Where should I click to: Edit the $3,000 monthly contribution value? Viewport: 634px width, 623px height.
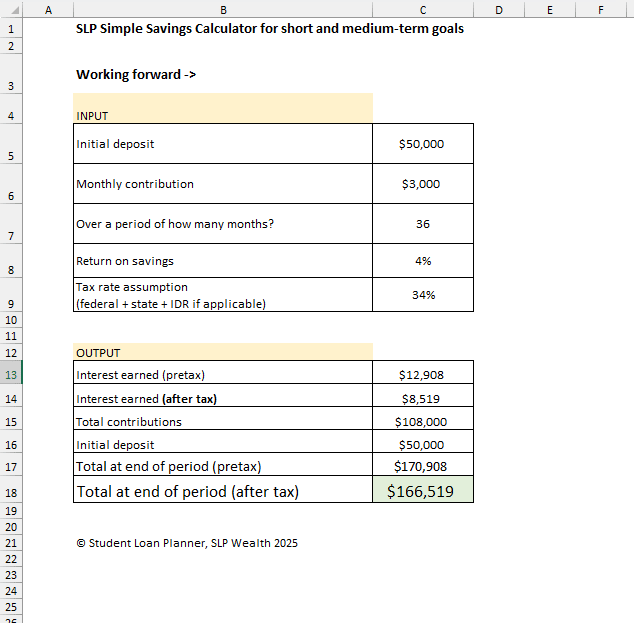pyautogui.click(x=423, y=184)
